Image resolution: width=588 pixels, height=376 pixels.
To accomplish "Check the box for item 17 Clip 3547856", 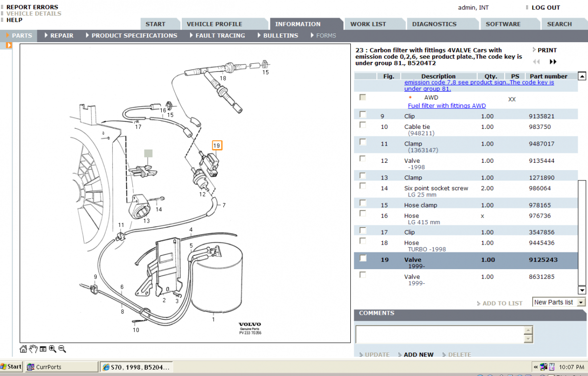I will click(x=363, y=230).
